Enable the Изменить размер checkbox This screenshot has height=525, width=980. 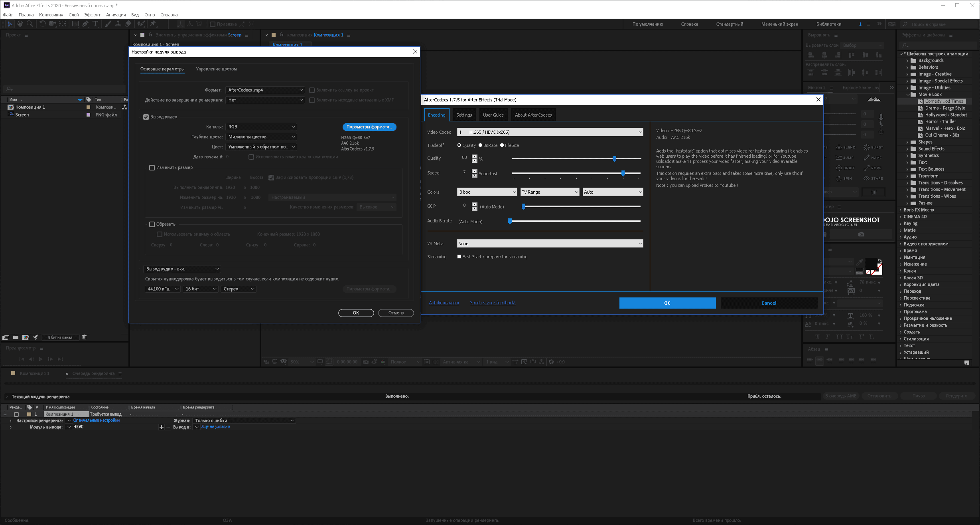(152, 168)
